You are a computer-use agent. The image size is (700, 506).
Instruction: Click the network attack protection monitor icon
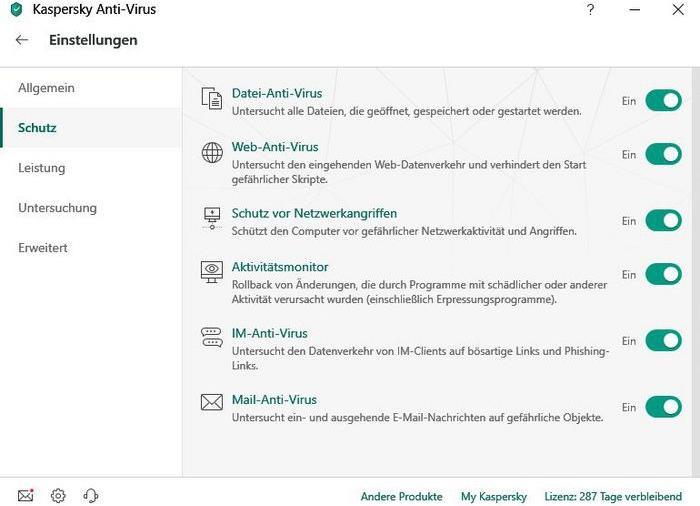coord(212,218)
